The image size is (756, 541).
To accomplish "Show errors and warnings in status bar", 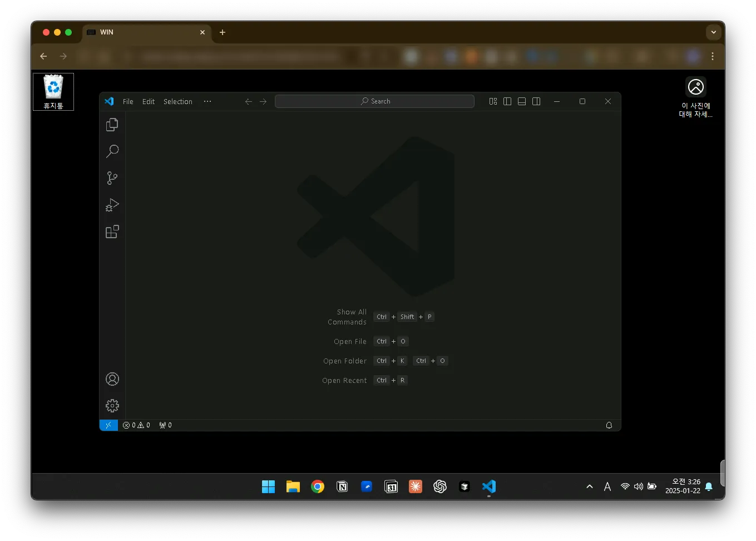I will coord(136,425).
